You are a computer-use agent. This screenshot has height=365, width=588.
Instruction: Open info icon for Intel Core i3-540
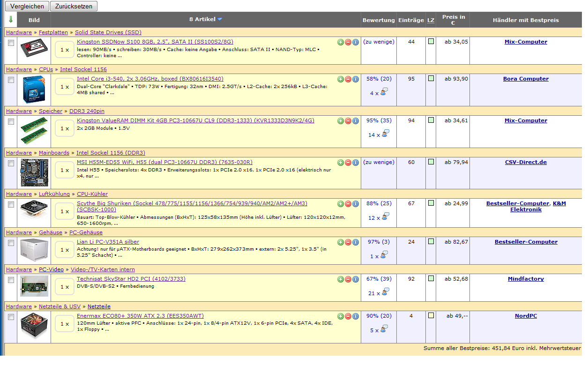[x=356, y=79]
